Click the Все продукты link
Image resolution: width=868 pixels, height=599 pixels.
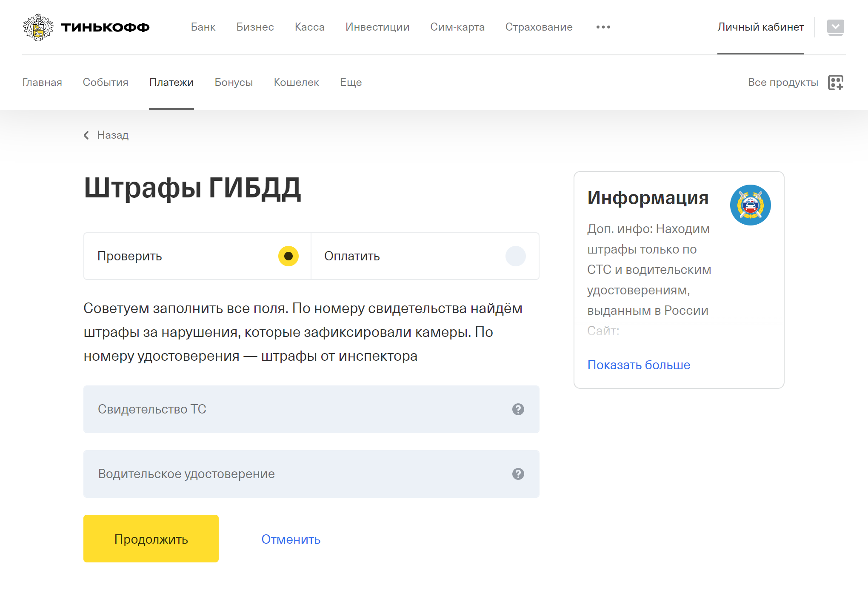783,83
